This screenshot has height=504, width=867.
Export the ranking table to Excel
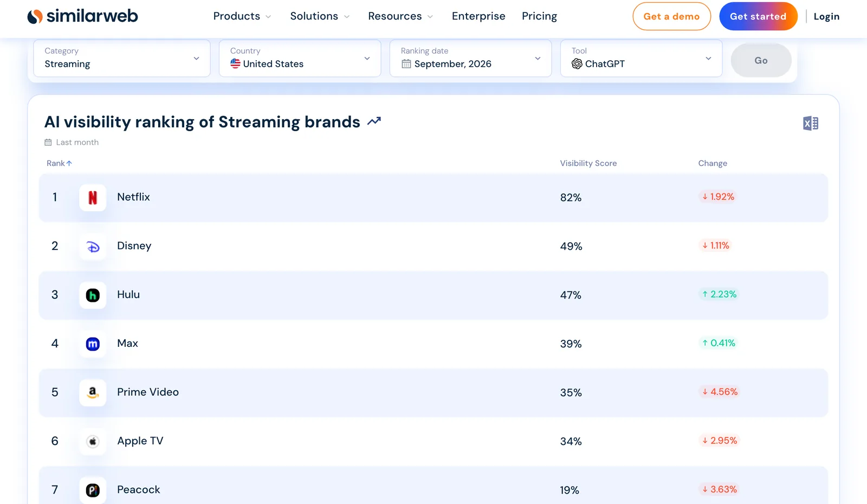811,124
